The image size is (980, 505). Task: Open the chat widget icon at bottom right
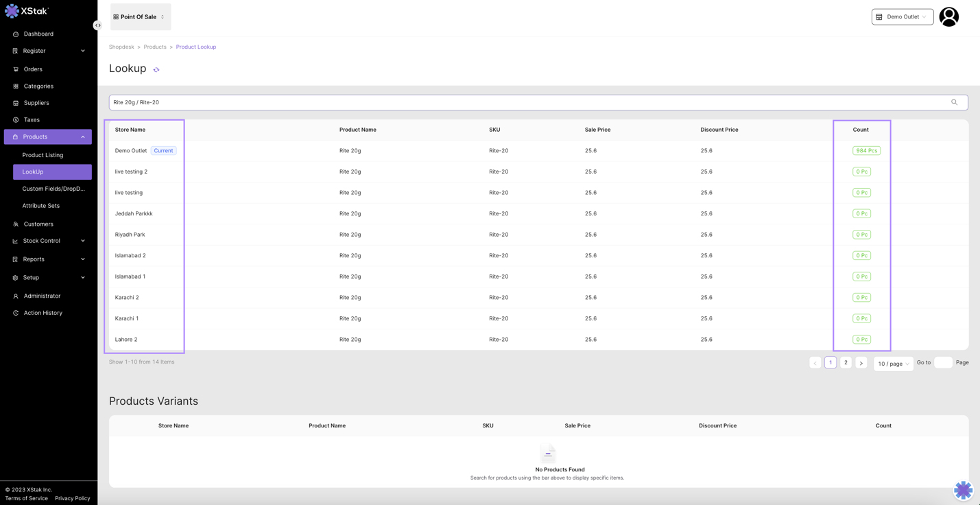point(963,490)
